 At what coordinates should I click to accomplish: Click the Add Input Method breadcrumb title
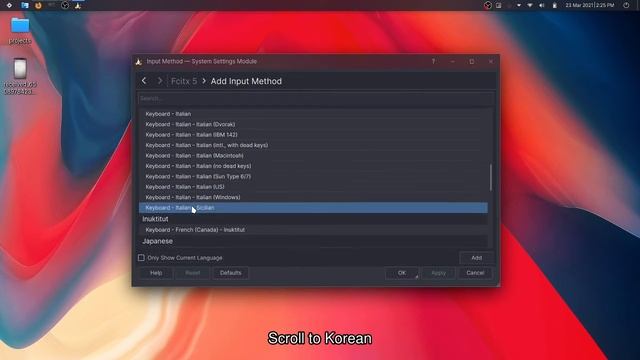click(x=246, y=81)
